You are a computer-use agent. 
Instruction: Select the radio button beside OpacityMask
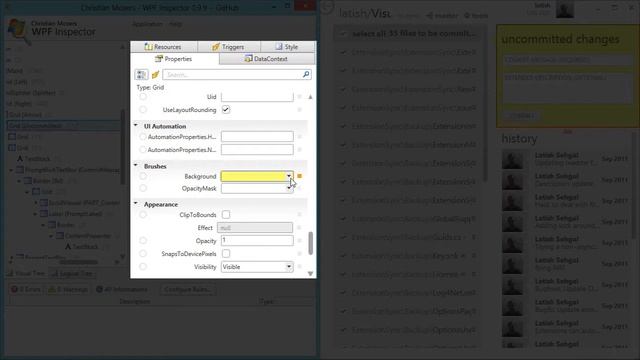143,188
